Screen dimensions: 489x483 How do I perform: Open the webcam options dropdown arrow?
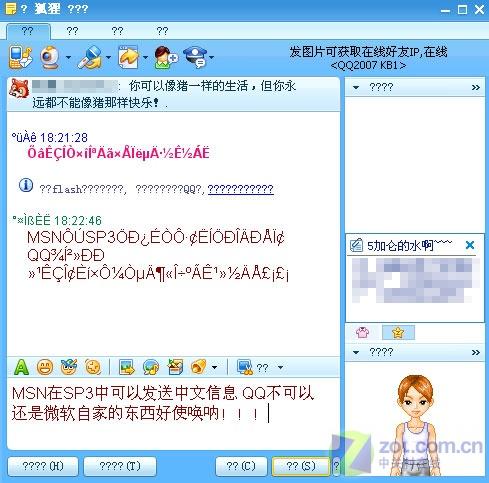68,58
